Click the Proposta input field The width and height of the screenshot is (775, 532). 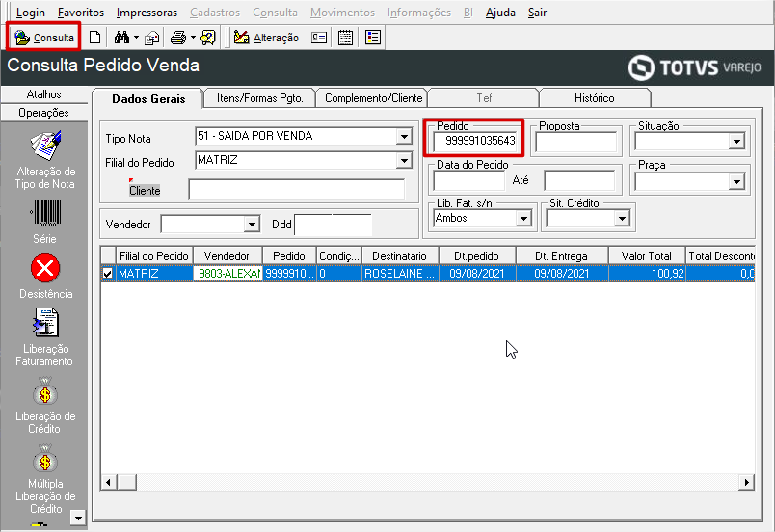(x=576, y=143)
